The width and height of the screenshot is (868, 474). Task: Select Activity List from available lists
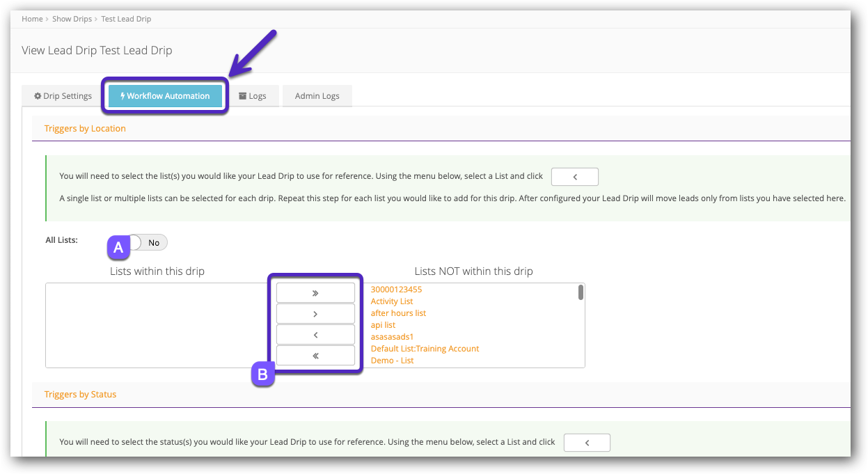tap(392, 301)
